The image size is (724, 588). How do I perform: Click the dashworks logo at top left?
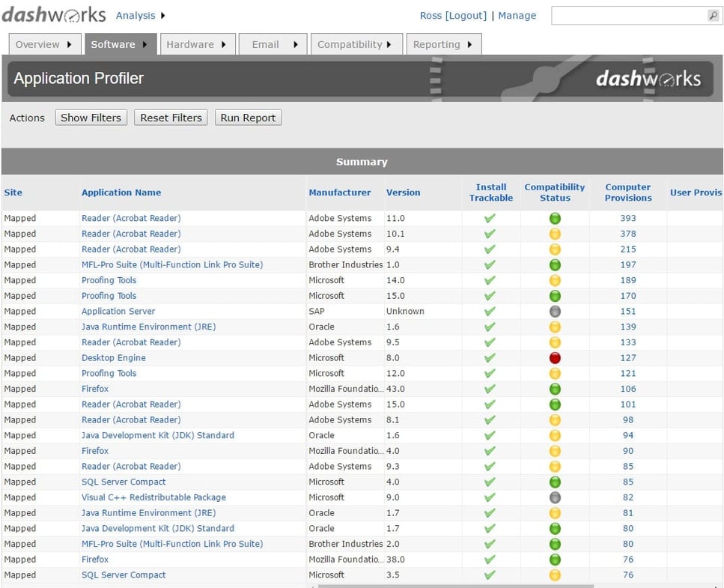pos(54,15)
